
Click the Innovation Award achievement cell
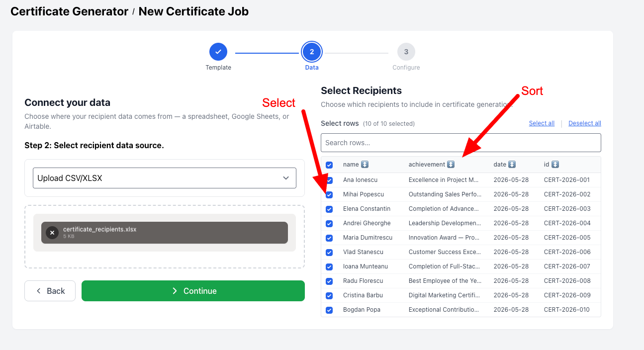pos(445,238)
